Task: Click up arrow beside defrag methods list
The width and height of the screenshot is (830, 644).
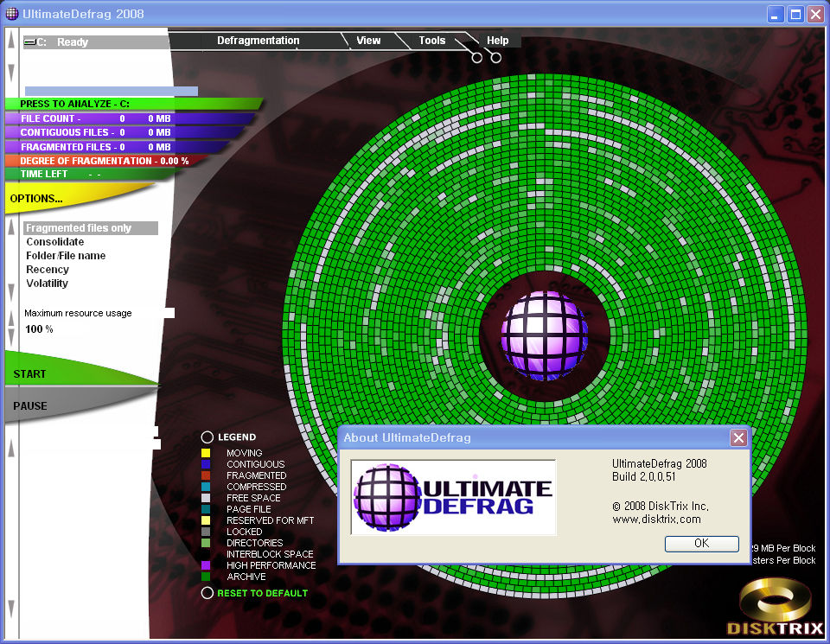Action: point(11,227)
